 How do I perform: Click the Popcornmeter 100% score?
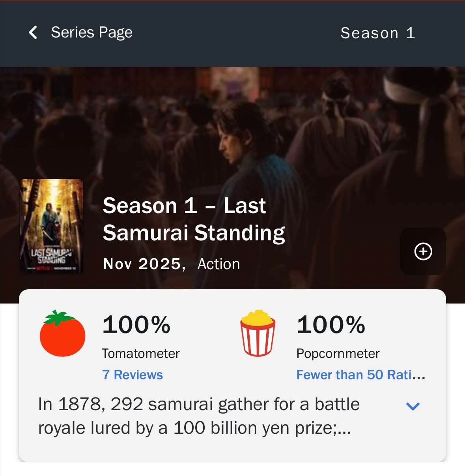(x=331, y=325)
